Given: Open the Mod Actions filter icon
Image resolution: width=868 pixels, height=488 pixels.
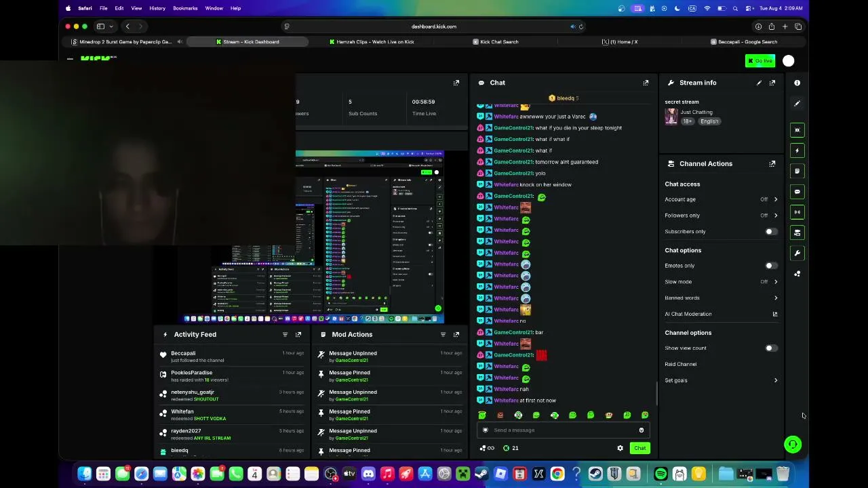Looking at the screenshot, I should [443, 334].
